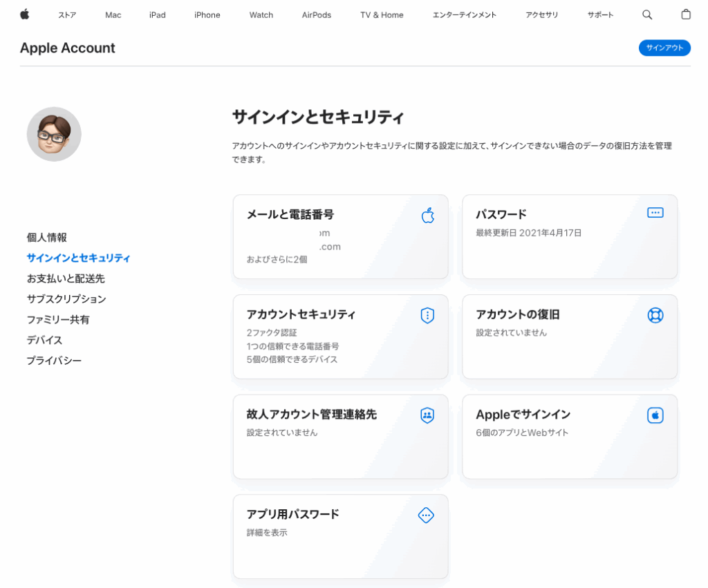Click the Apple logo in navigation bar
The image size is (708, 588).
(25, 15)
